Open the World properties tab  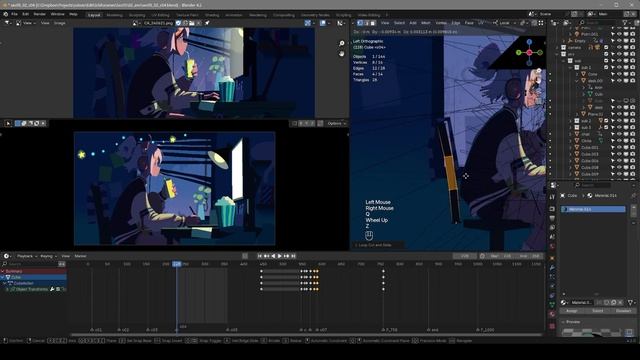coord(552,247)
